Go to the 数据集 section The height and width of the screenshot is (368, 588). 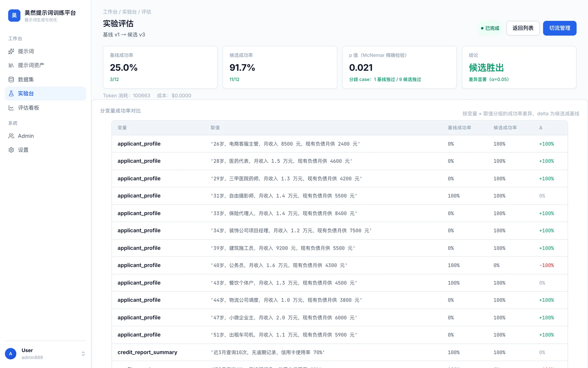coord(46,79)
